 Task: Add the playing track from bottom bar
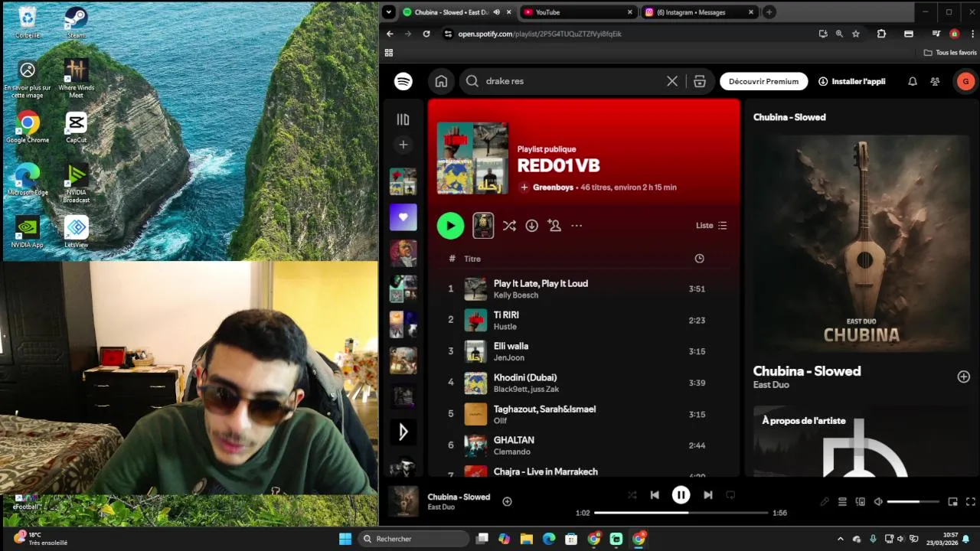coord(507,501)
